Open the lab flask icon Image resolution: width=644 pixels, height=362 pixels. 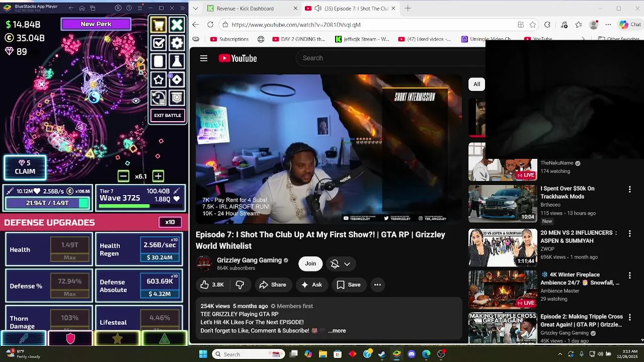click(177, 61)
